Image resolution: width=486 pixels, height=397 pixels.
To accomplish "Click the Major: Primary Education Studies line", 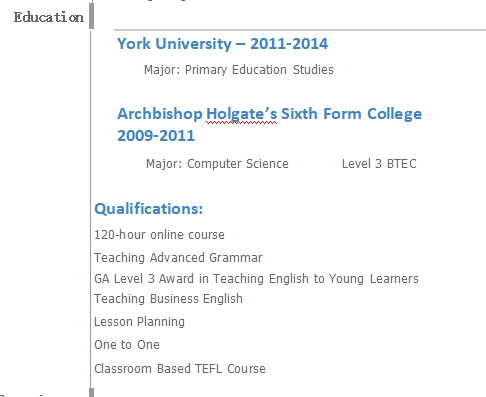I will pos(239,70).
